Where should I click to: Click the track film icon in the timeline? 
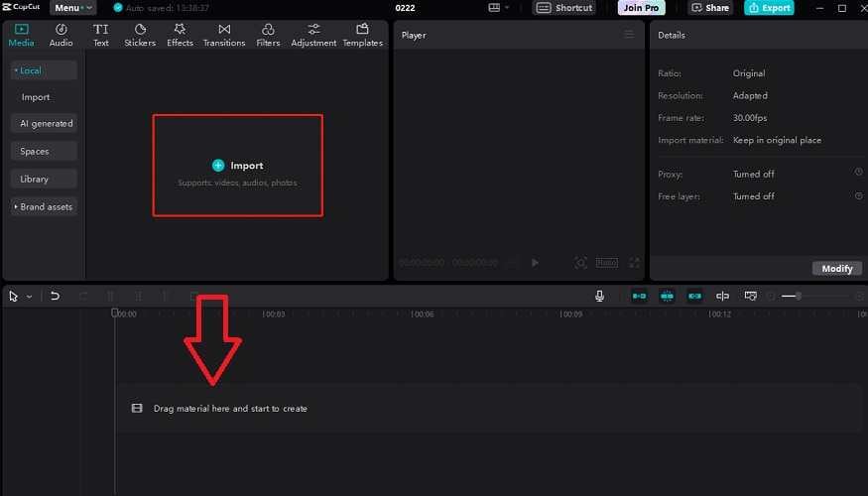[137, 408]
